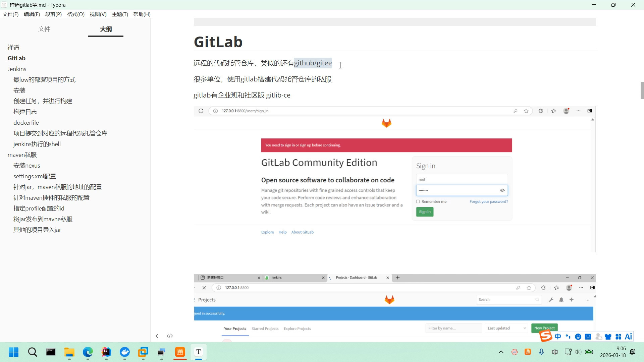
Task: Click the Sogou input method logo
Action: pyautogui.click(x=546, y=336)
